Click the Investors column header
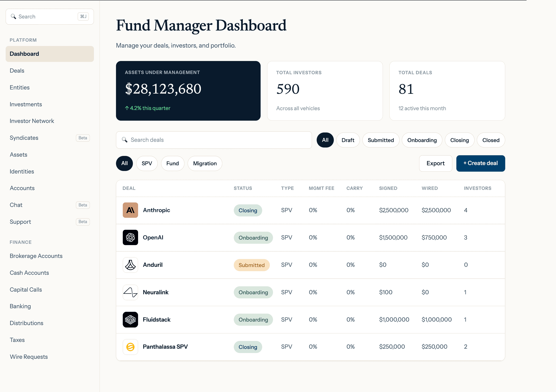556x392 pixels. pos(477,188)
